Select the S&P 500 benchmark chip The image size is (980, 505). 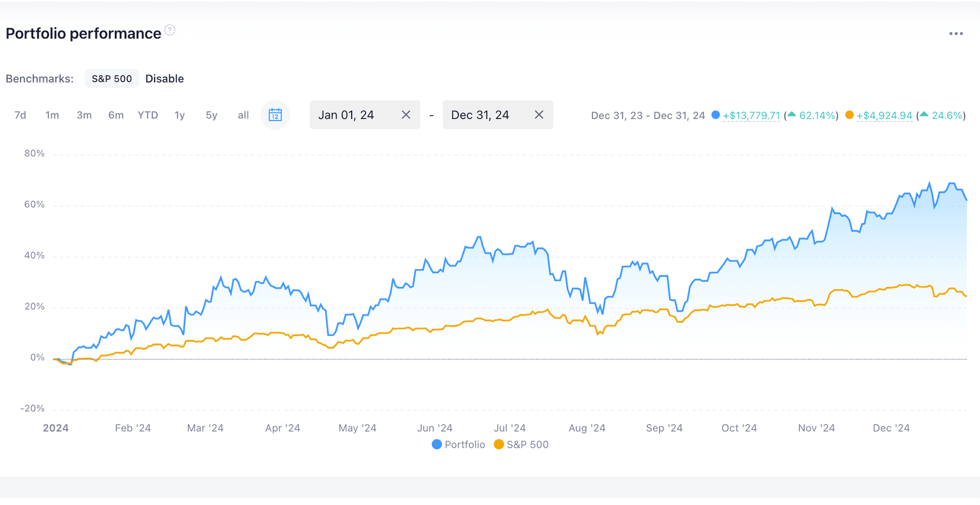pos(112,79)
